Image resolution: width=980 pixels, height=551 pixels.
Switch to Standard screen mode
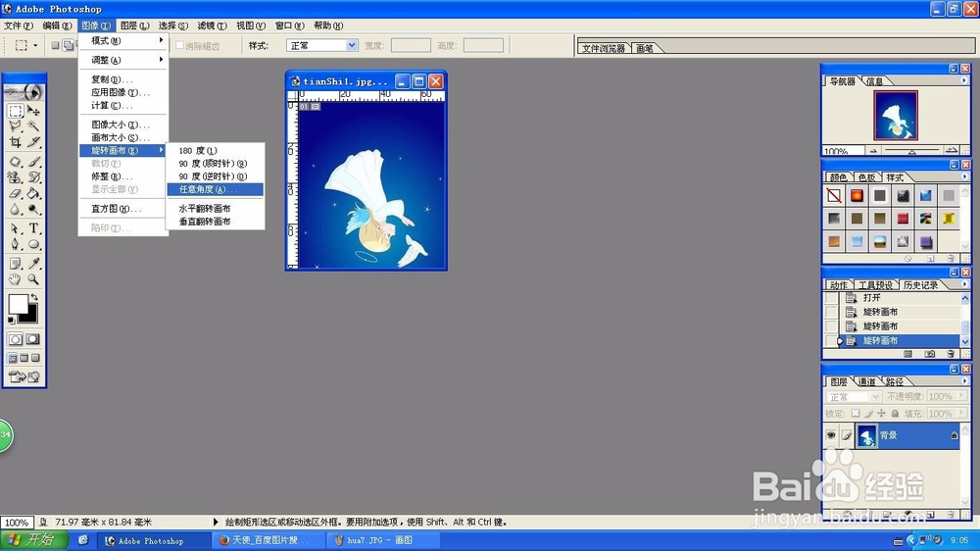[13, 358]
